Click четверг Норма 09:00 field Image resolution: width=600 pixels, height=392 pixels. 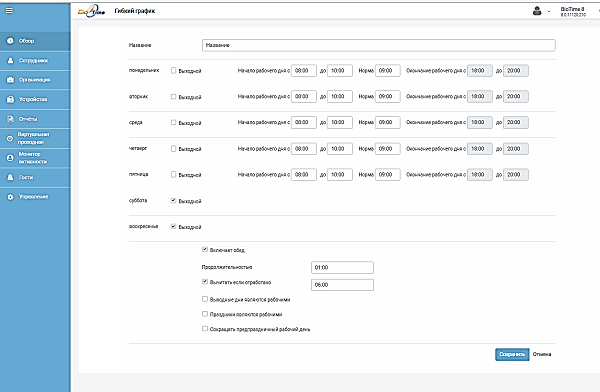(x=388, y=149)
